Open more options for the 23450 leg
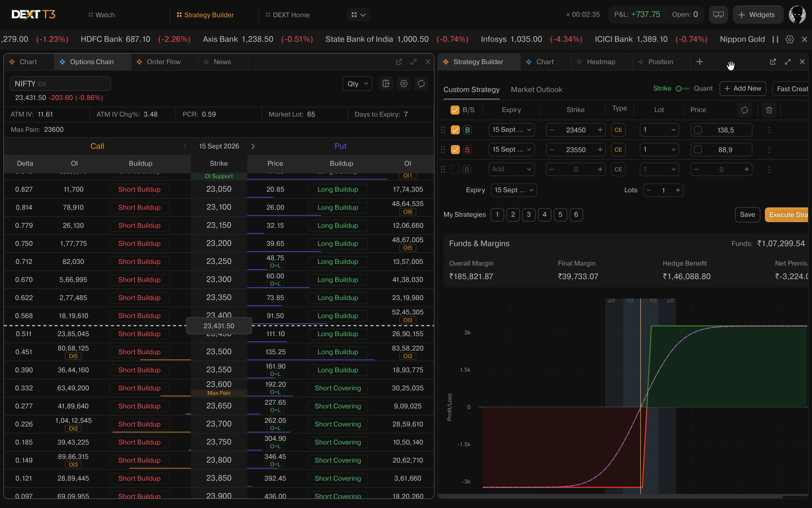Image resolution: width=812 pixels, height=508 pixels. 769,130
